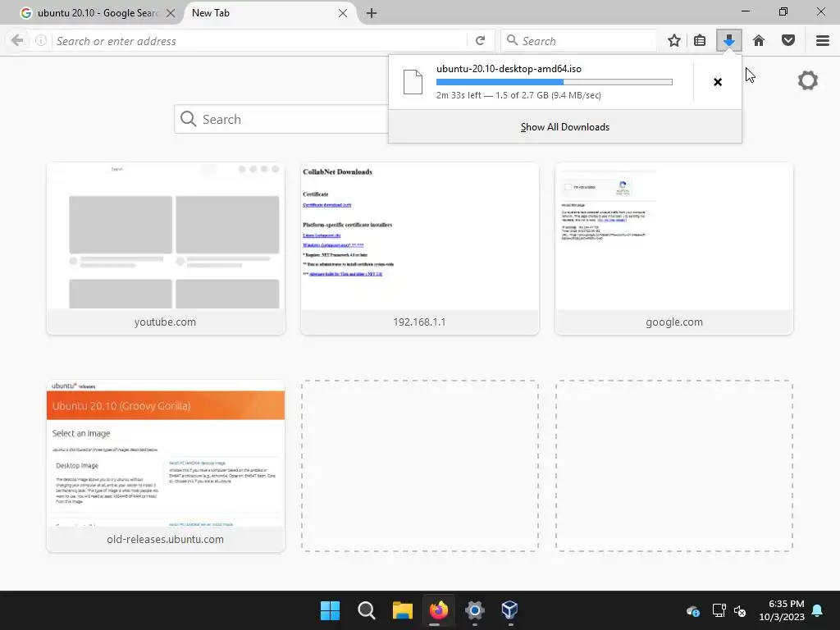Image resolution: width=840 pixels, height=630 pixels.
Task: Open Pocket save icon
Action: 788,41
